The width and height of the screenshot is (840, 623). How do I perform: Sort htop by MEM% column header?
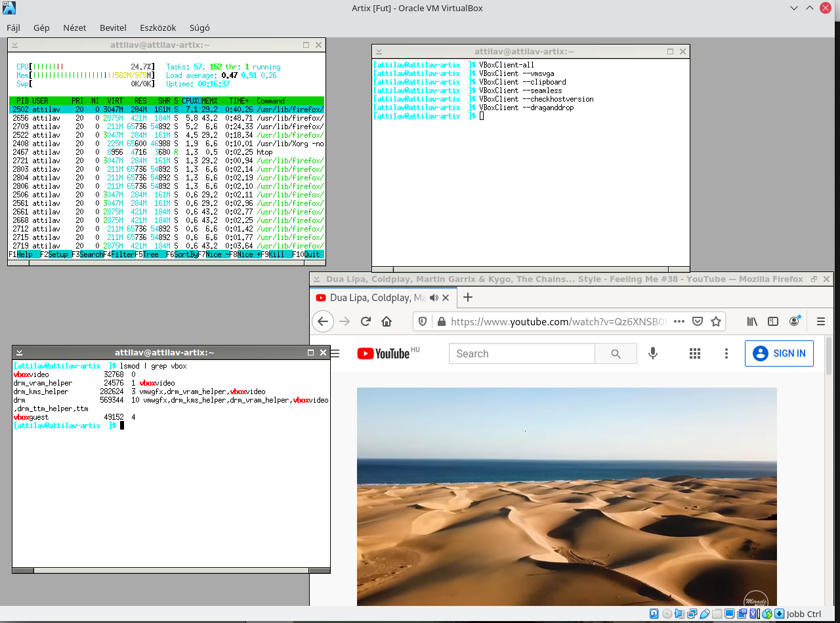(209, 101)
